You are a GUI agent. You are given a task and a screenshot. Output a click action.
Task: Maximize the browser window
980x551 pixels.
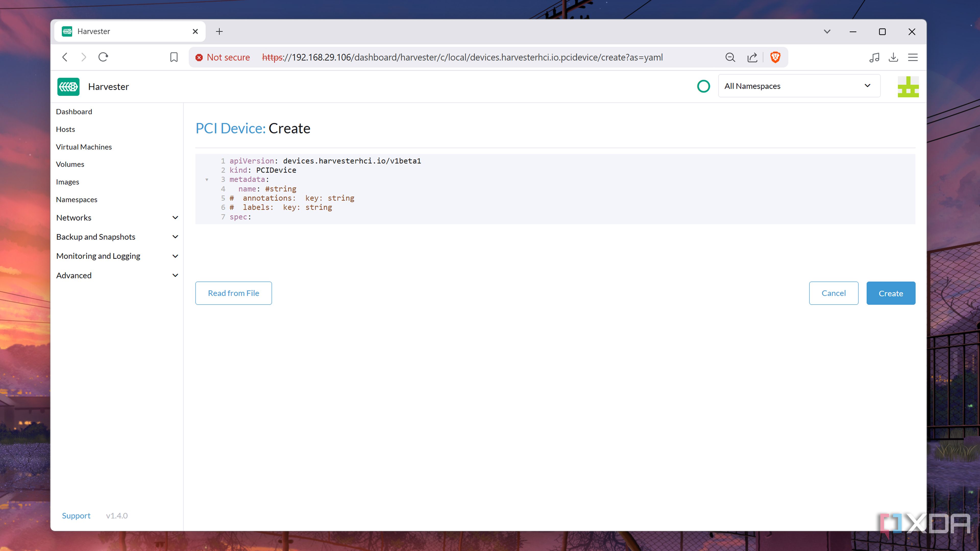[x=882, y=32]
